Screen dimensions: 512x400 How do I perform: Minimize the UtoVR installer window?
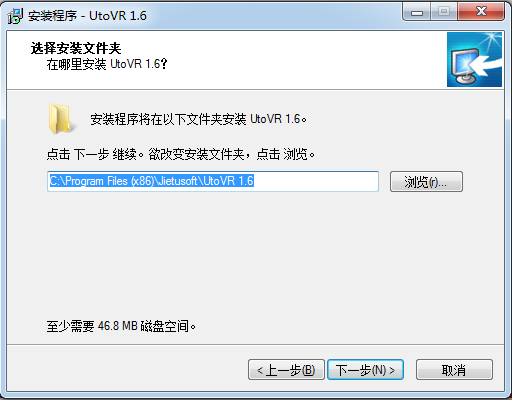(x=417, y=12)
